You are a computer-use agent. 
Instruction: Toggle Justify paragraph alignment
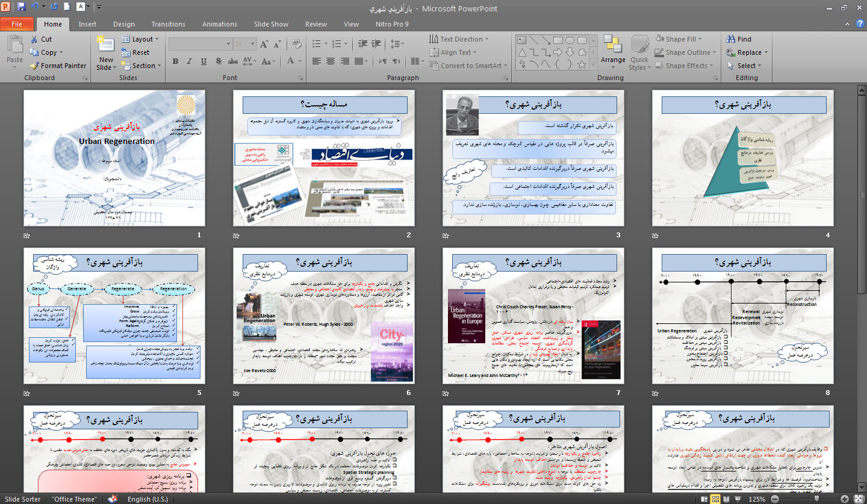[359, 61]
